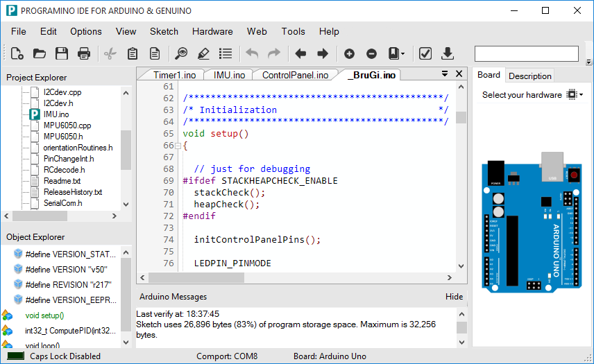Open the Help menu

tap(329, 31)
